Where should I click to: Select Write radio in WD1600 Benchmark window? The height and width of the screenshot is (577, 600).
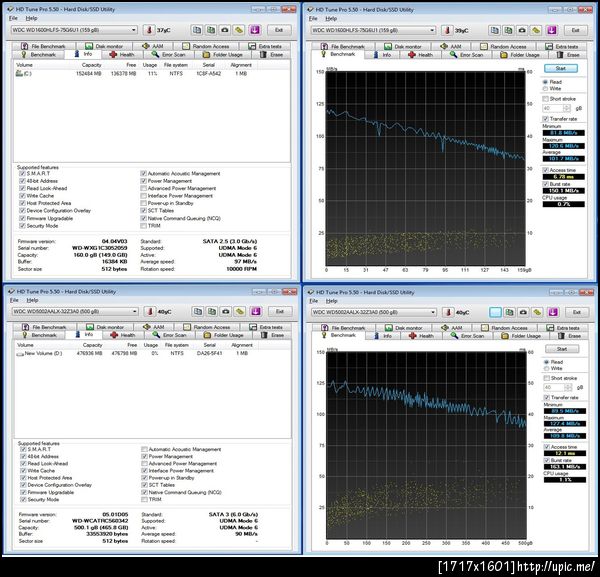click(545, 88)
